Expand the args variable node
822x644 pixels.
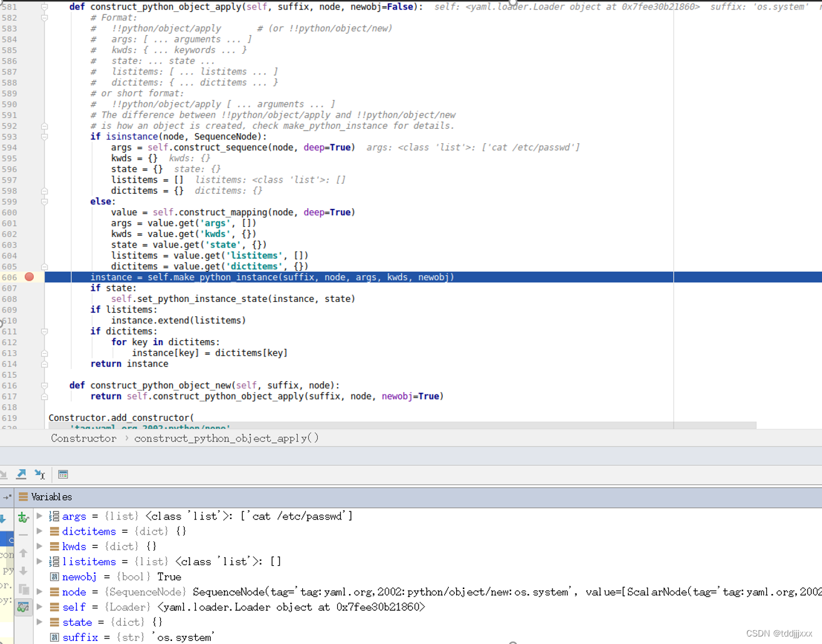(x=39, y=516)
